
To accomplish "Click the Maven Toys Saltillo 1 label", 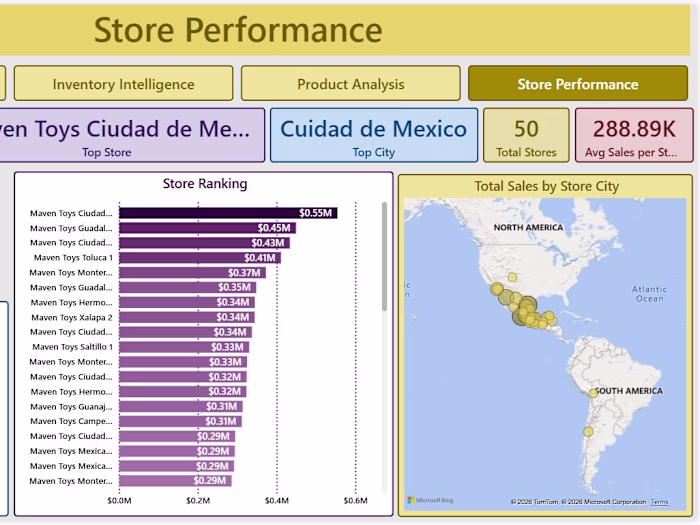I will point(72,347).
